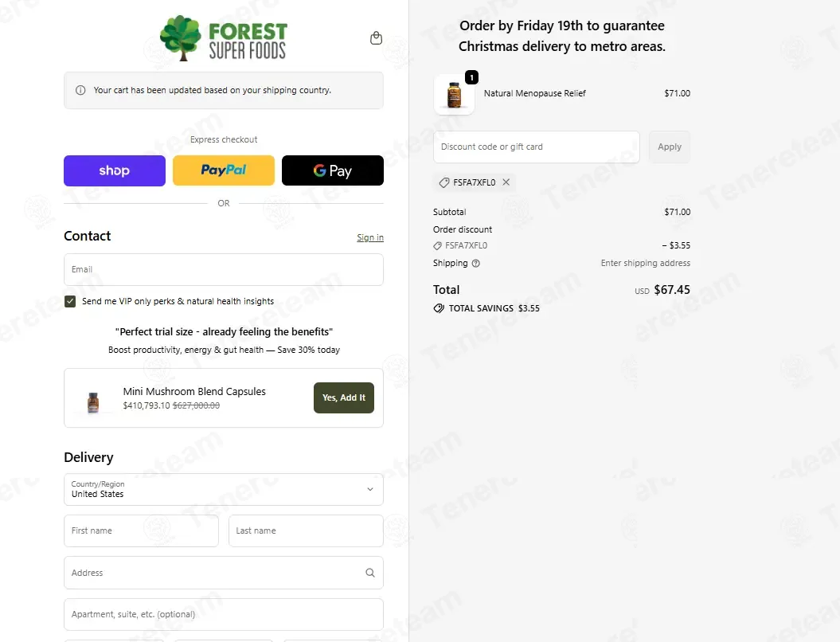
Task: Remove the FSFA7XFL0 discount code
Action: click(x=506, y=182)
